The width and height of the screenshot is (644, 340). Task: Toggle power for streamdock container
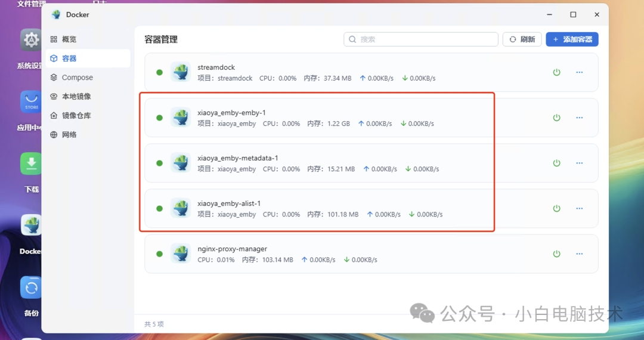pos(556,72)
